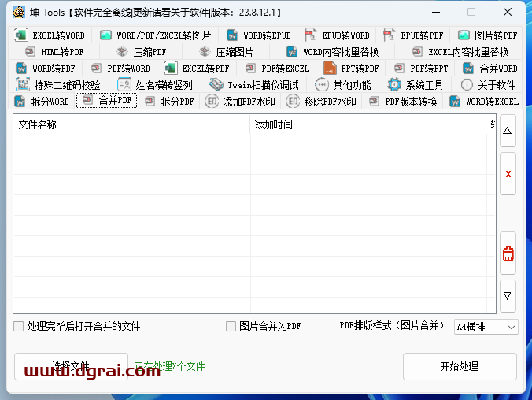Remove selected file with red X button
Viewport: 532px width, 400px height.
pyautogui.click(x=508, y=174)
